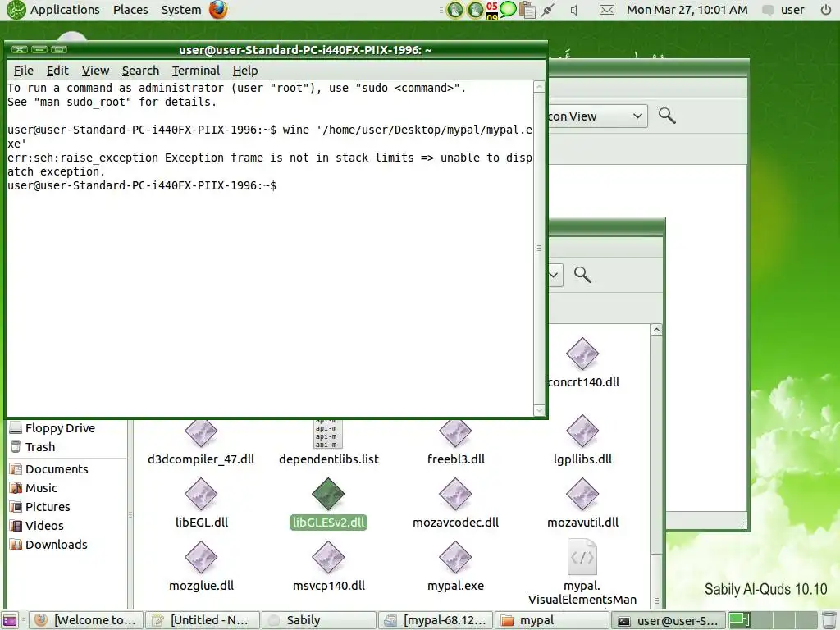Open Pictures in the sidebar
The image size is (840, 630).
point(39,507)
